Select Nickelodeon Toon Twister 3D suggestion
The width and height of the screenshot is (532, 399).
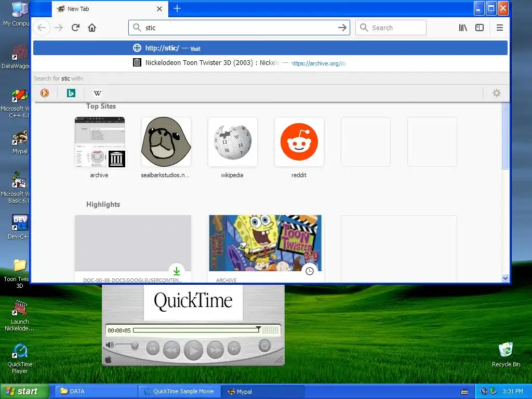coord(270,63)
